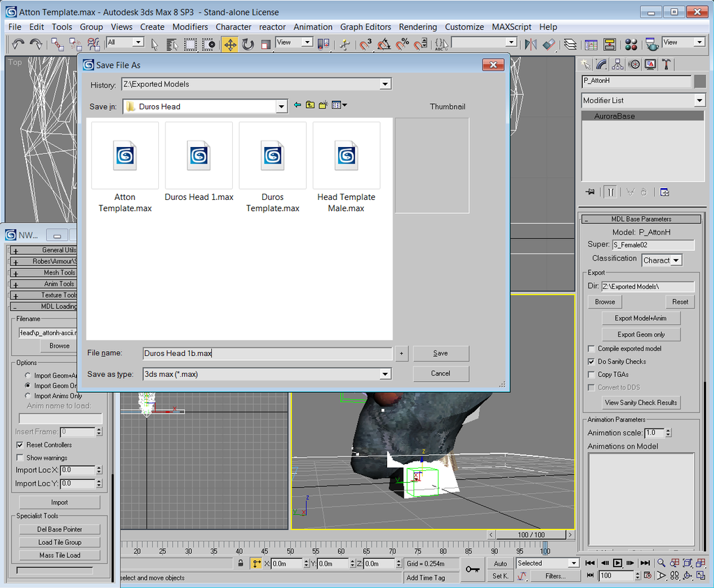Tick the Compile exported model checkbox

pos(591,348)
